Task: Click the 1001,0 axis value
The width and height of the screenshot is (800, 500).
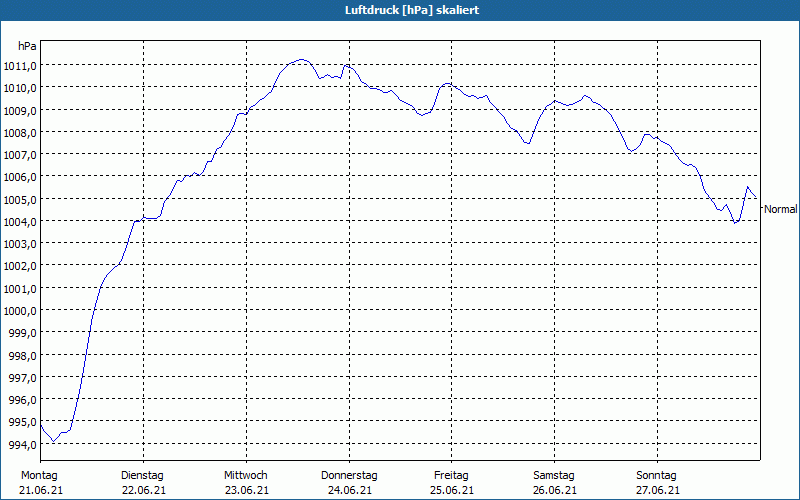Action: 20,289
